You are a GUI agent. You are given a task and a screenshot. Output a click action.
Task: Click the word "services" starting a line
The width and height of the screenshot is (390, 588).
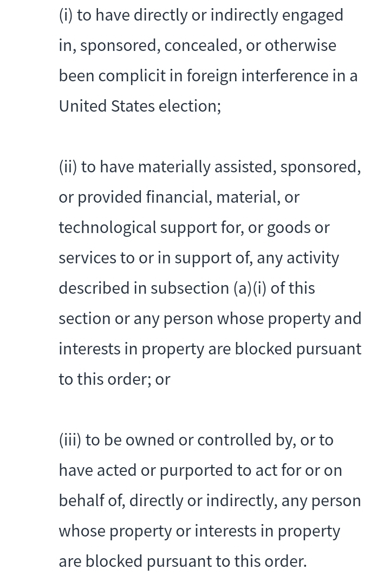(87, 258)
